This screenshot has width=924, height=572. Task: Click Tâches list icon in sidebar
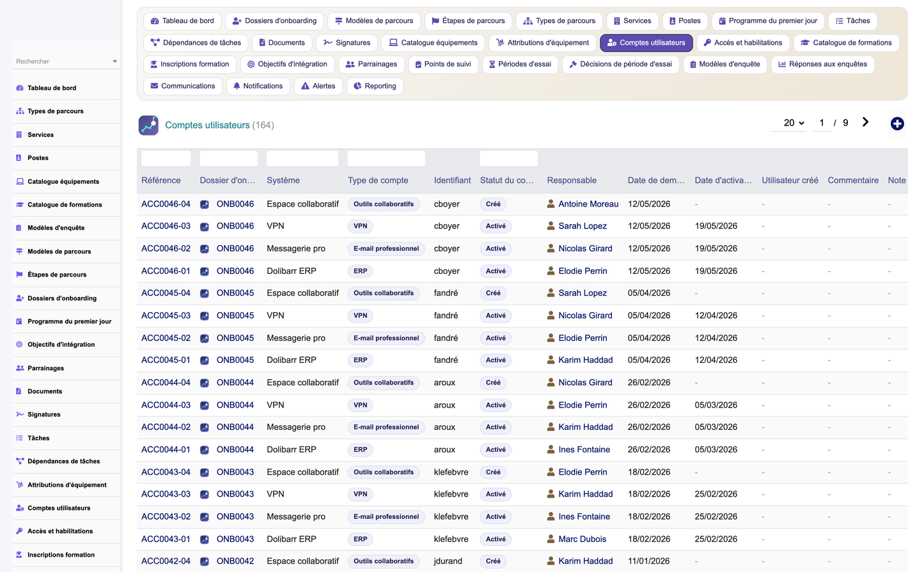(x=20, y=438)
